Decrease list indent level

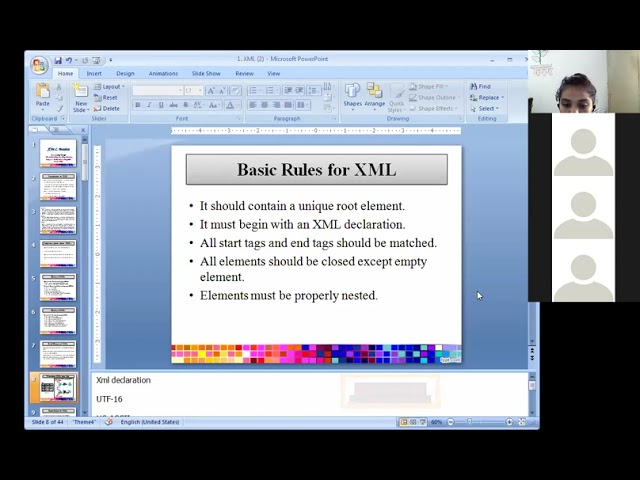click(x=288, y=90)
